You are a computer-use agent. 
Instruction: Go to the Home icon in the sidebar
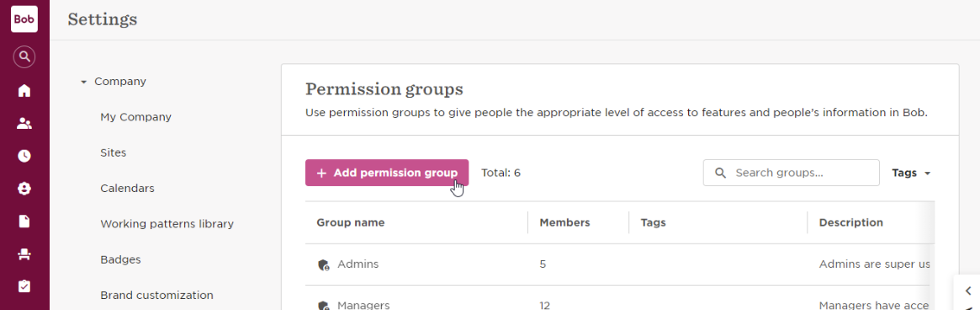point(24,91)
